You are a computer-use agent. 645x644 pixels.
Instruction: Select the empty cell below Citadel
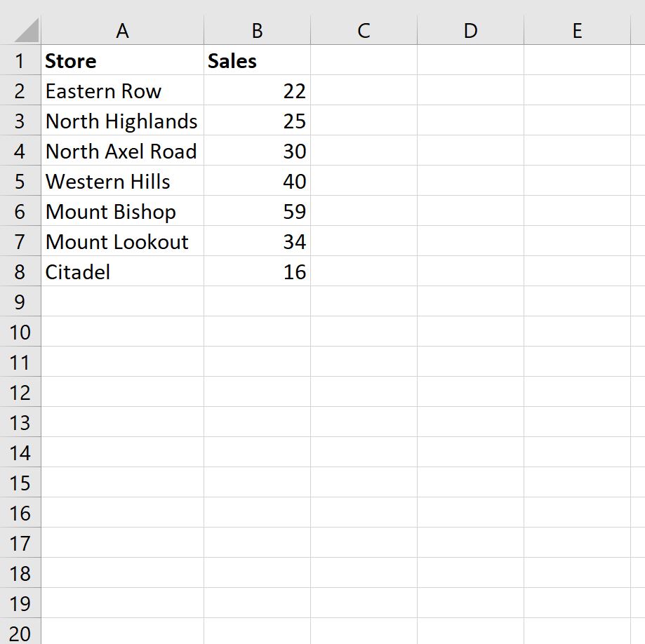(x=122, y=302)
